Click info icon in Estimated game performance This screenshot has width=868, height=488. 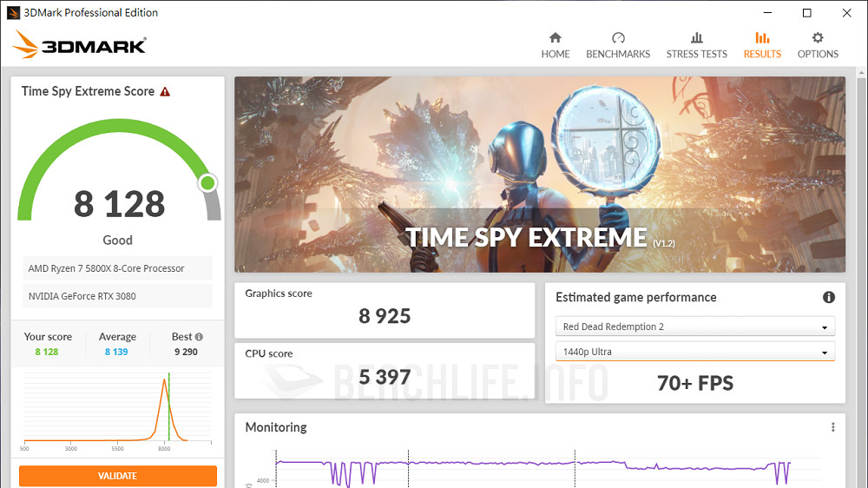coord(828,298)
